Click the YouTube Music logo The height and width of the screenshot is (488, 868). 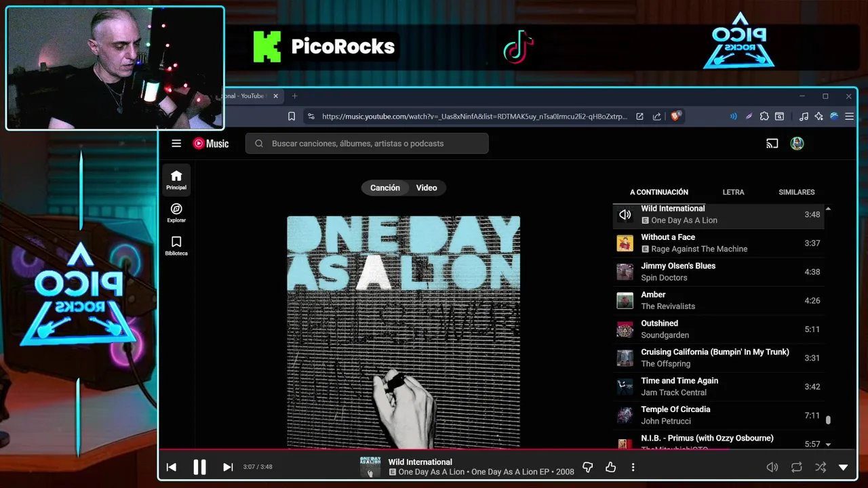pyautogui.click(x=211, y=143)
